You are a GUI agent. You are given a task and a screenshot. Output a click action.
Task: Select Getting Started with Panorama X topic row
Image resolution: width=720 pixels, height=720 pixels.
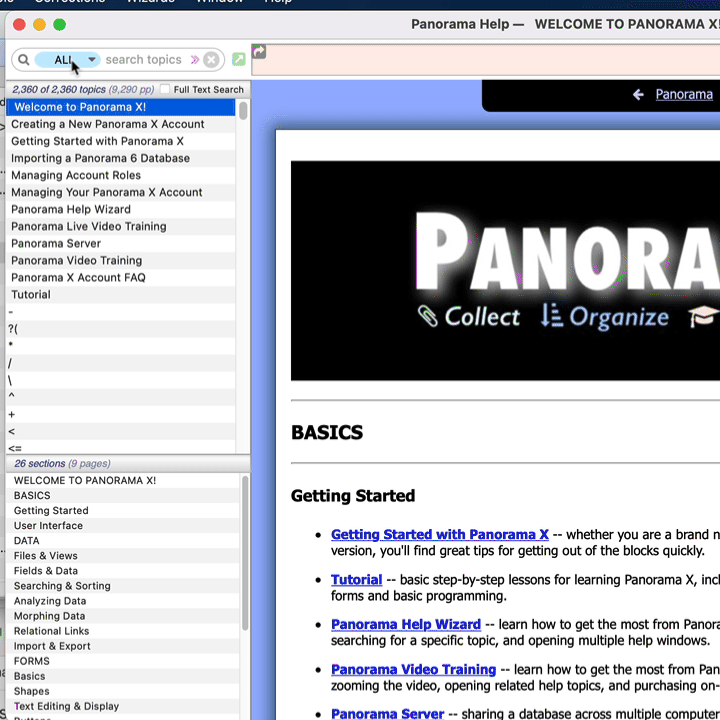click(x=120, y=141)
